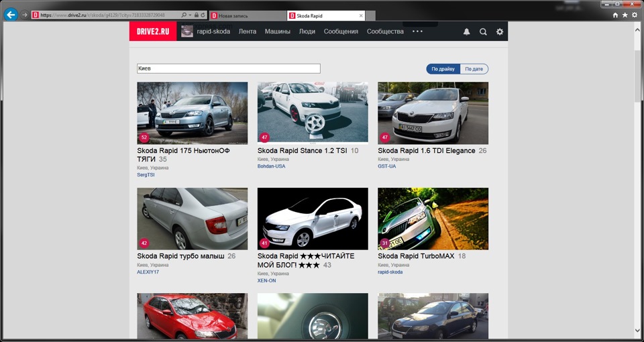Click drive badge 41 on ЧИТАЙТЕ МОЙ БЛОГ photo
The width and height of the screenshot is (644, 342).
click(x=264, y=243)
